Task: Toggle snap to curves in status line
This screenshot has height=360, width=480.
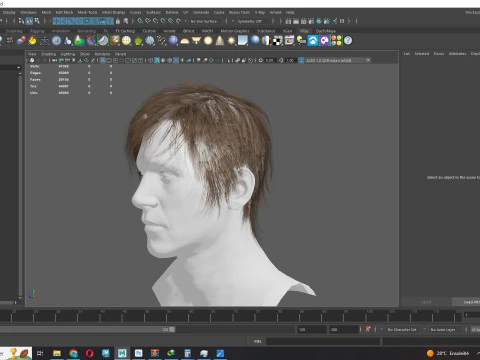Action: [x=148, y=21]
